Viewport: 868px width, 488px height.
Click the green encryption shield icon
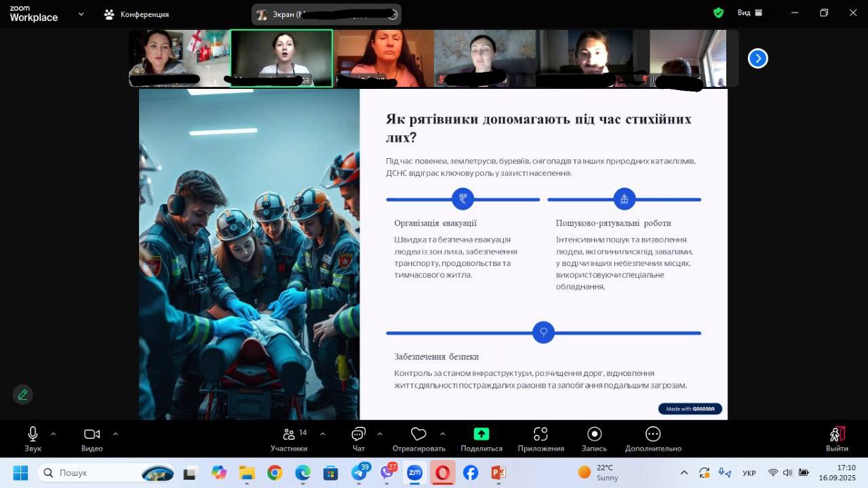718,13
